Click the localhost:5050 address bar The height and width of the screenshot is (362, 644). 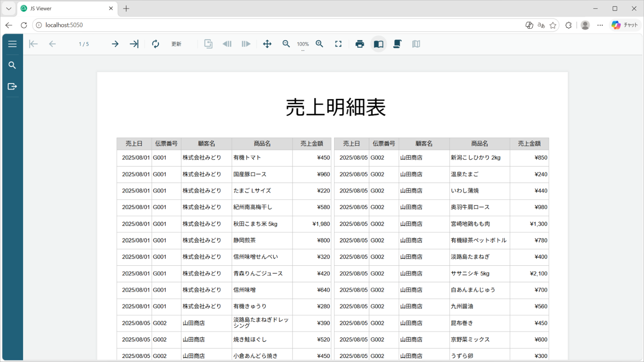click(278, 25)
